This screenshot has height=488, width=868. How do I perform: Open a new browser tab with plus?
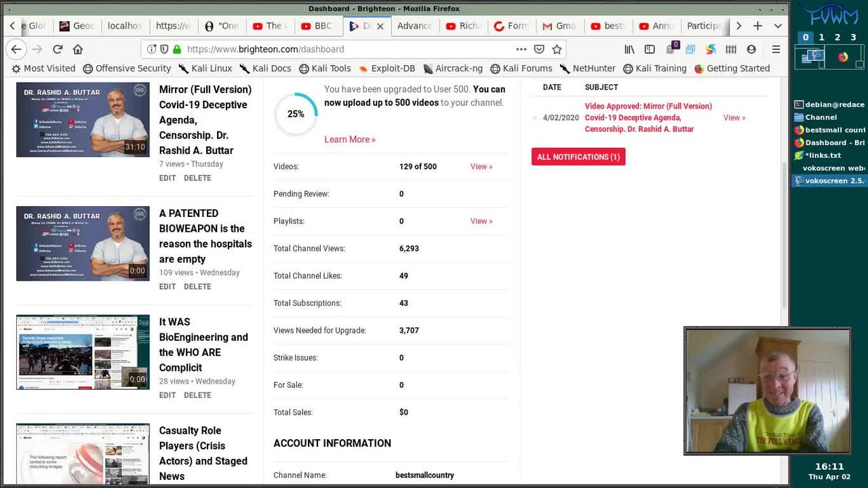[x=757, y=26]
